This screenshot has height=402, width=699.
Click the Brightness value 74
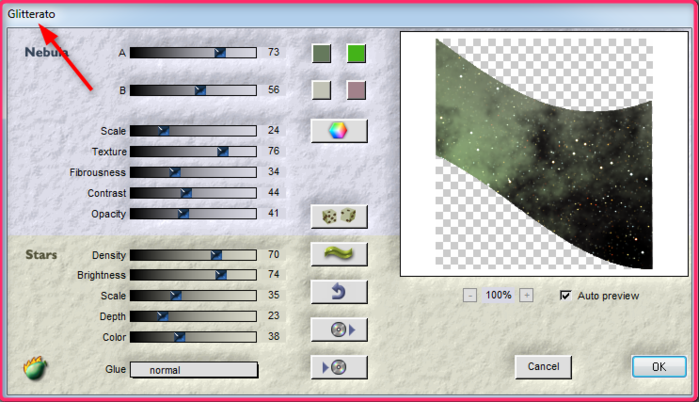(274, 275)
